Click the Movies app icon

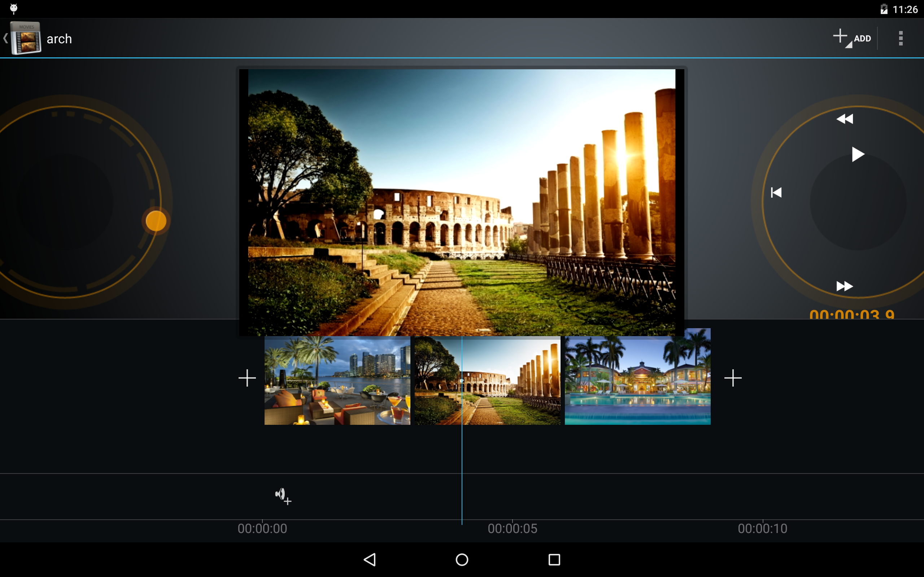pyautogui.click(x=25, y=38)
